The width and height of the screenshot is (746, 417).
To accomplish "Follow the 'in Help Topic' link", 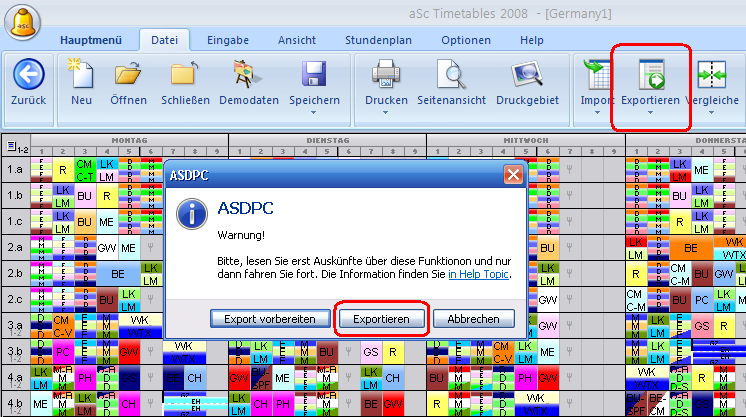I will [x=478, y=274].
